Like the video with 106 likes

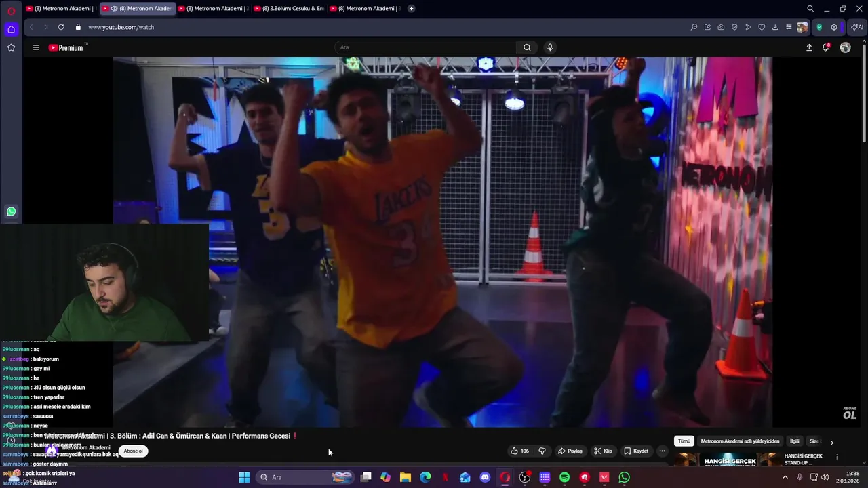coord(520,451)
